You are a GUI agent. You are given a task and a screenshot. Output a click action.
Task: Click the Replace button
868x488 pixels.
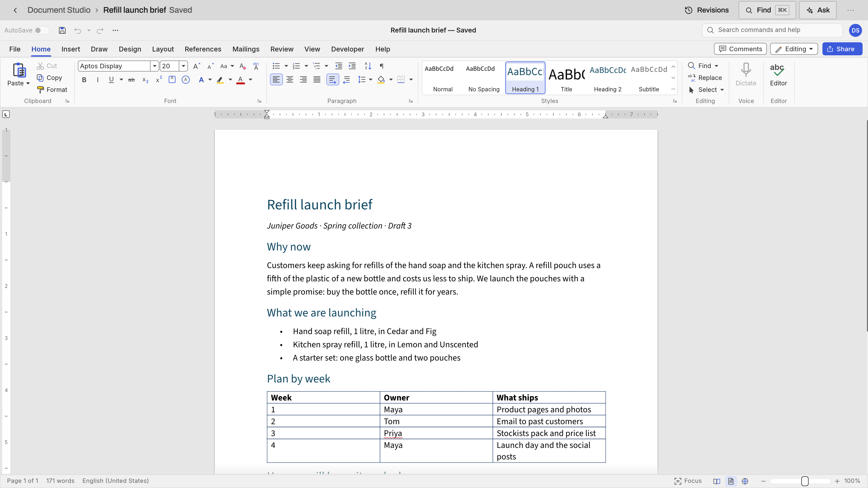click(705, 78)
